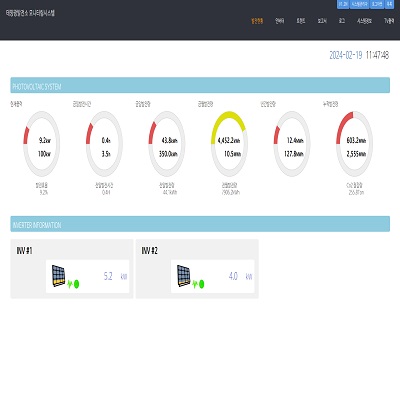Click the 603.2 over 2,555 donut gauge

(x=354, y=144)
